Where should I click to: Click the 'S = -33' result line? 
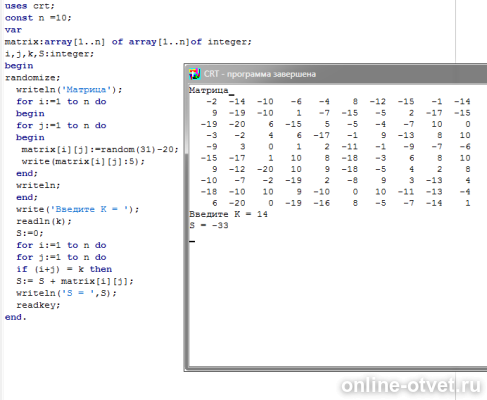(209, 225)
